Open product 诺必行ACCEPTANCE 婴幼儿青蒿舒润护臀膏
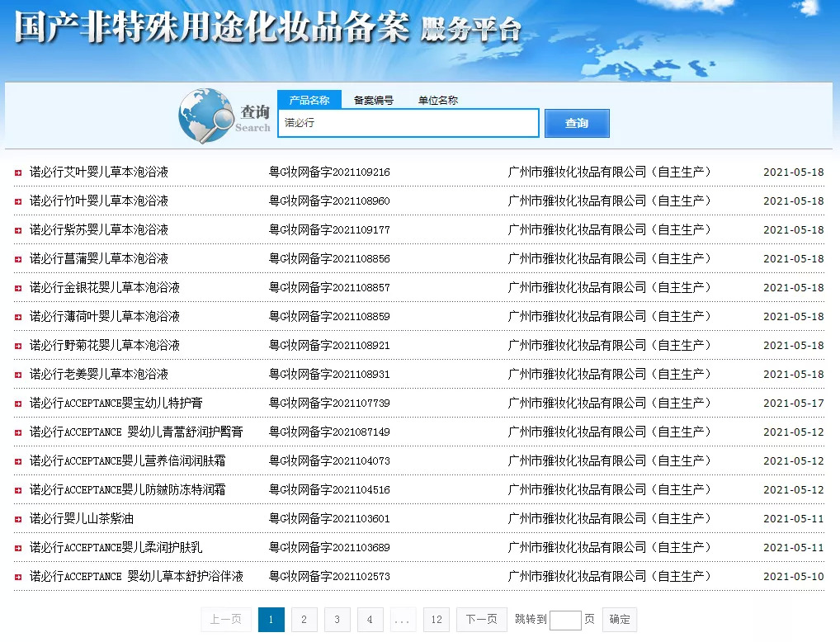The image size is (840, 642). pos(137,432)
